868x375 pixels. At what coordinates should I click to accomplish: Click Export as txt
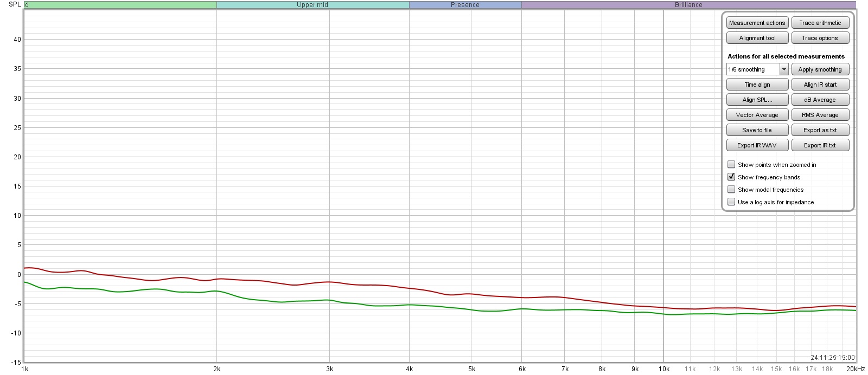pos(820,130)
